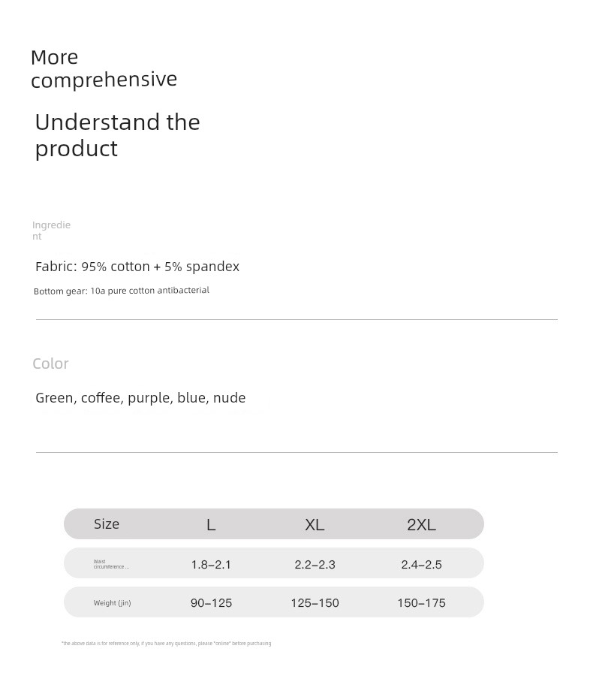Select the '2XL' size column header

pos(421,524)
